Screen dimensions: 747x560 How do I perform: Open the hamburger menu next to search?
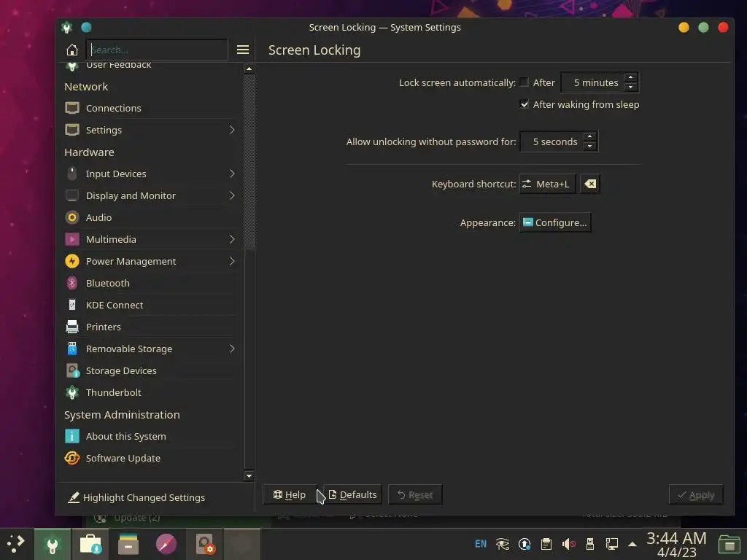[243, 50]
